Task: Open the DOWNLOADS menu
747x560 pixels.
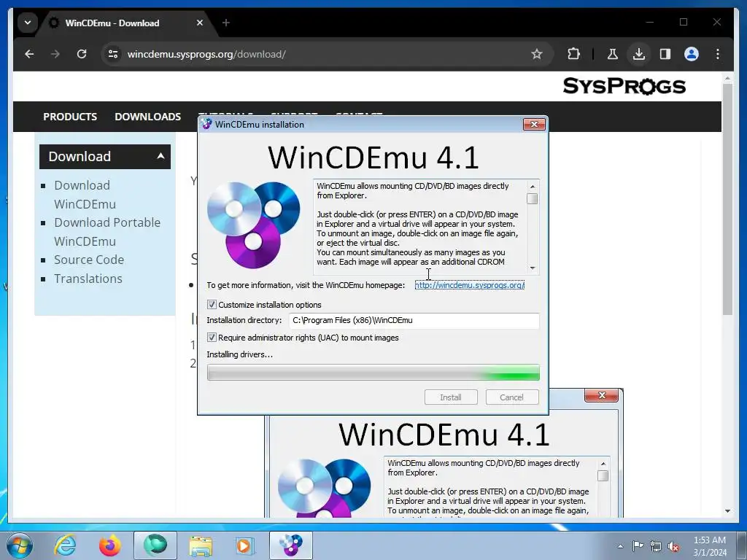Action: (x=147, y=117)
